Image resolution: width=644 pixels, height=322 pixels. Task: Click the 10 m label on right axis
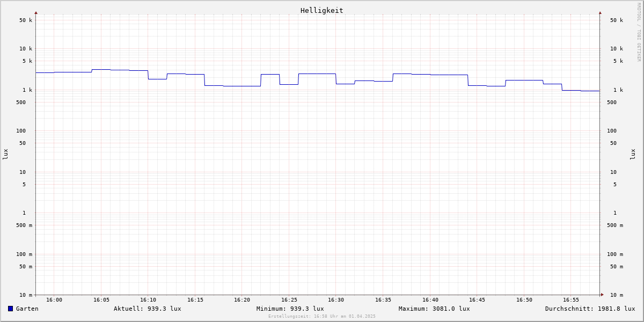pyautogui.click(x=617, y=295)
